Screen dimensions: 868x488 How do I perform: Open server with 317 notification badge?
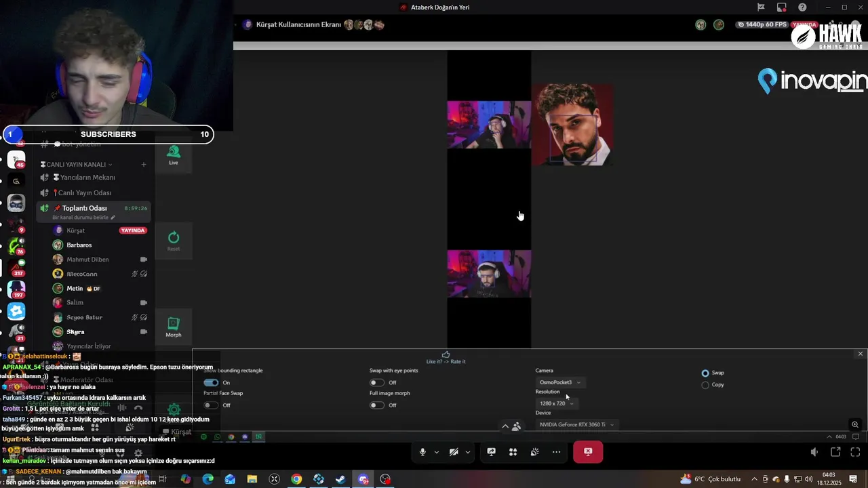pos(16,268)
